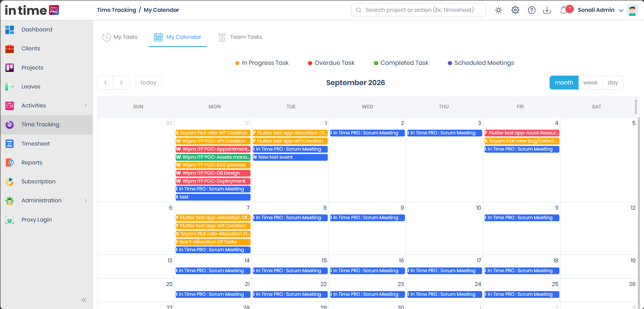Click the Completed Task legend dot
This screenshot has height=309, width=644.
376,63
